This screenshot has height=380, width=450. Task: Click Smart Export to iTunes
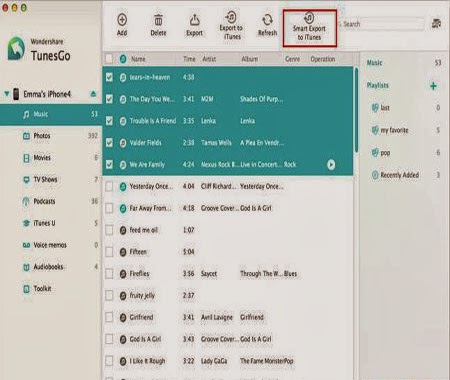[309, 28]
